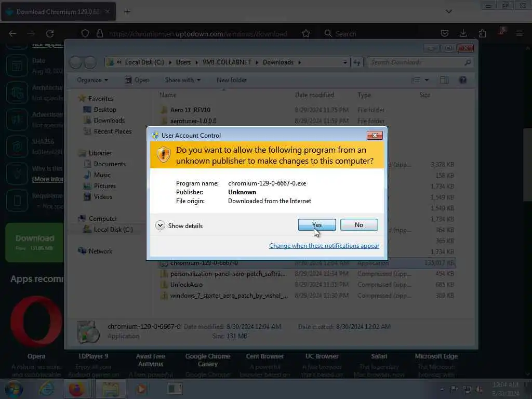Image resolution: width=532 pixels, height=399 pixels.
Task: Select windows_7_starter_aero_patch zip file
Action: coord(307,296)
